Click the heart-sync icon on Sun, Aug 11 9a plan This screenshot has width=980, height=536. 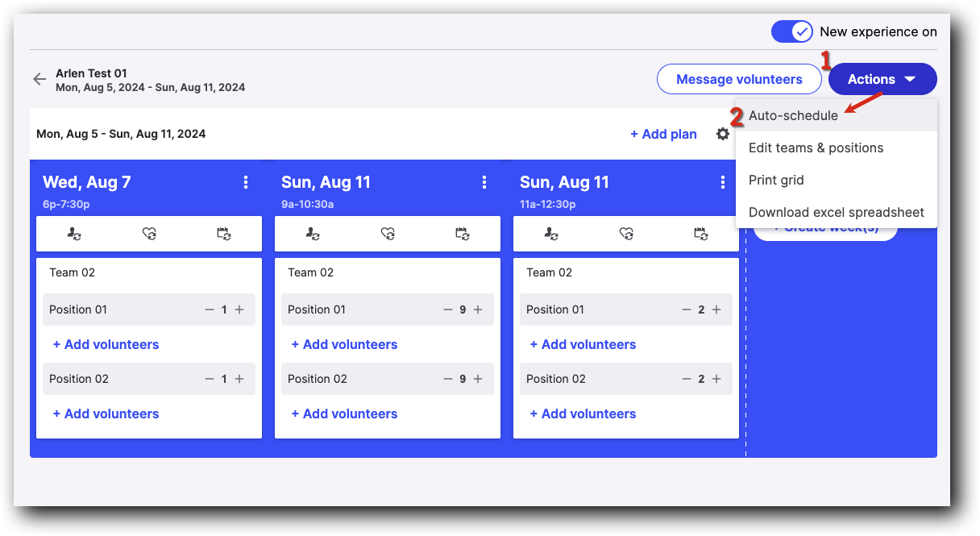388,234
